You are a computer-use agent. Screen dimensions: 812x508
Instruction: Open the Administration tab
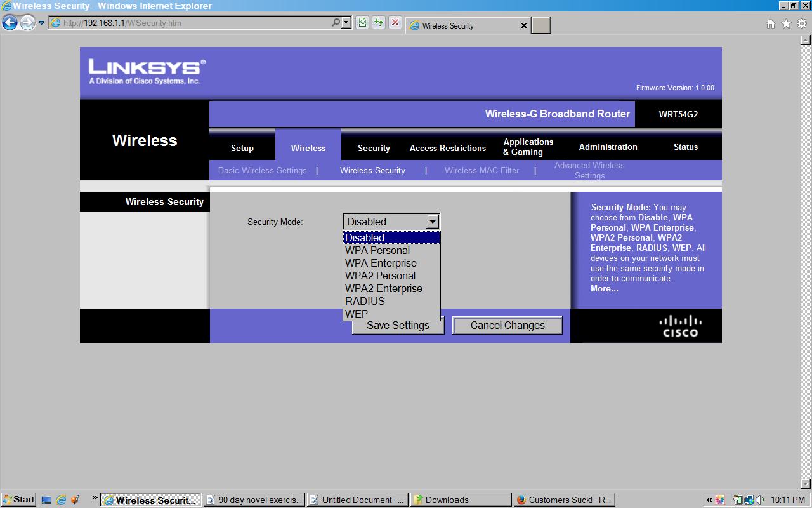pyautogui.click(x=608, y=147)
